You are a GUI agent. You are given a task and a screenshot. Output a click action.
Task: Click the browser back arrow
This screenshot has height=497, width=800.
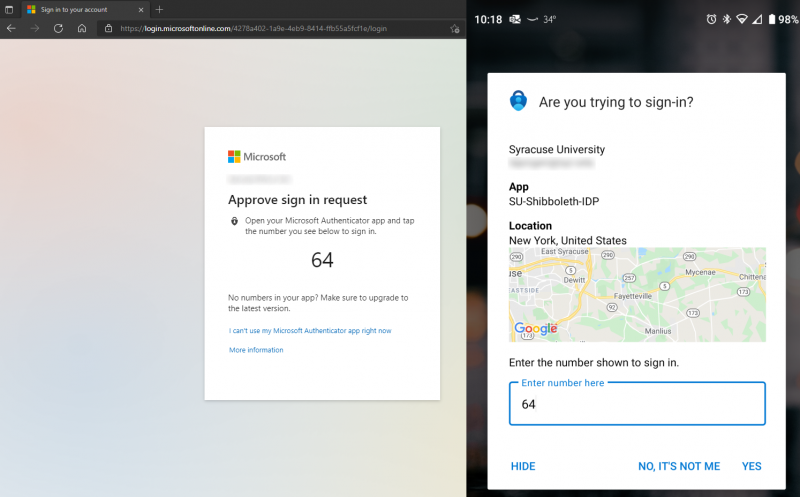point(11,28)
